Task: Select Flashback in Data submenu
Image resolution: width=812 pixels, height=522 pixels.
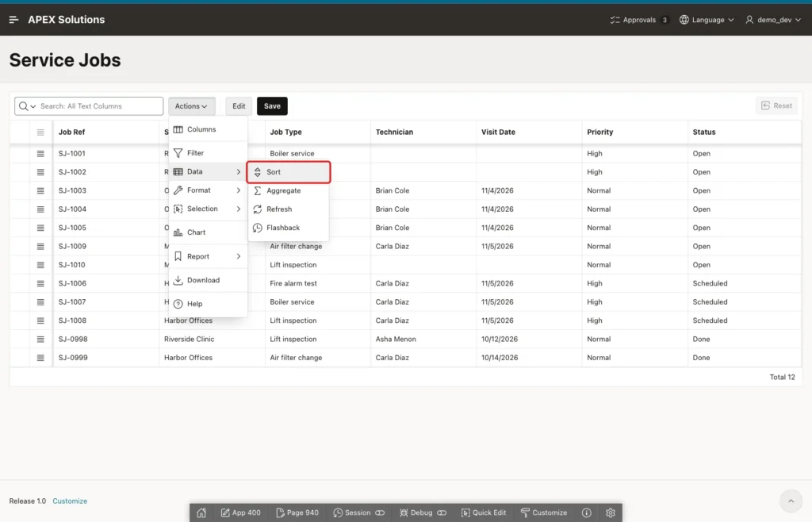Action: [x=289, y=228]
